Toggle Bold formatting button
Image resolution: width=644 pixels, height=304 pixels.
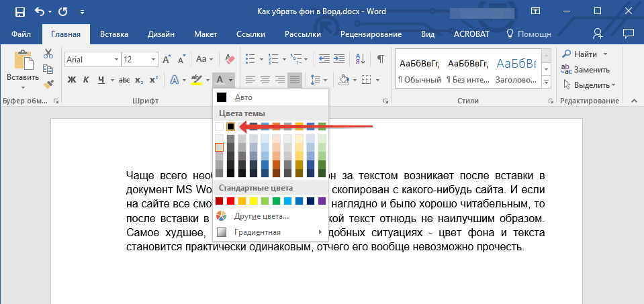click(71, 80)
